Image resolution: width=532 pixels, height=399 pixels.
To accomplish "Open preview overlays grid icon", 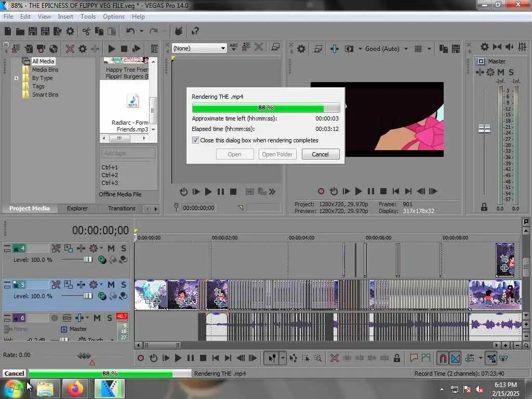I will [418, 48].
